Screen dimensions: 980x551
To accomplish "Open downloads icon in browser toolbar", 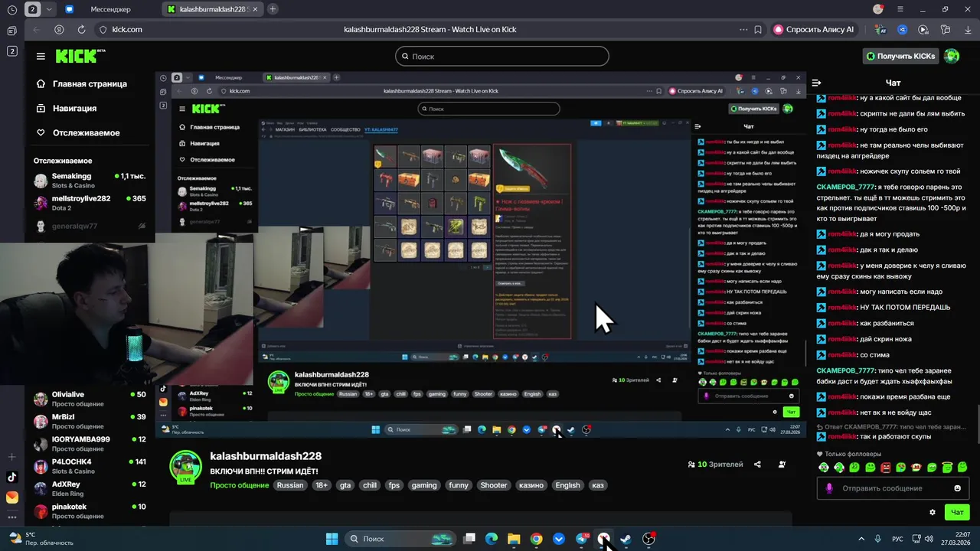I will (967, 29).
